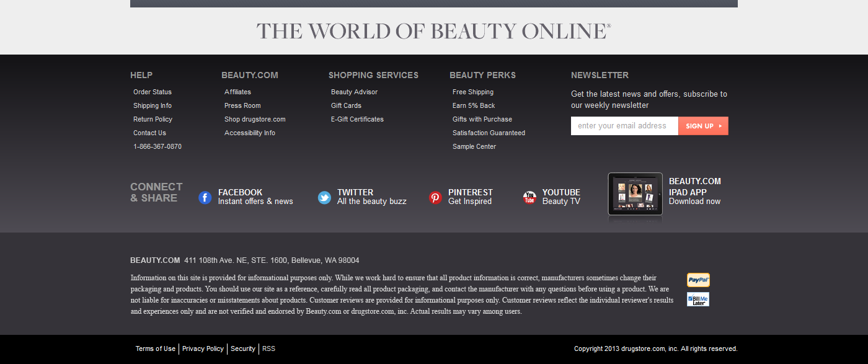The width and height of the screenshot is (868, 364).
Task: Click the Pinterest logo icon
Action: [x=435, y=198]
